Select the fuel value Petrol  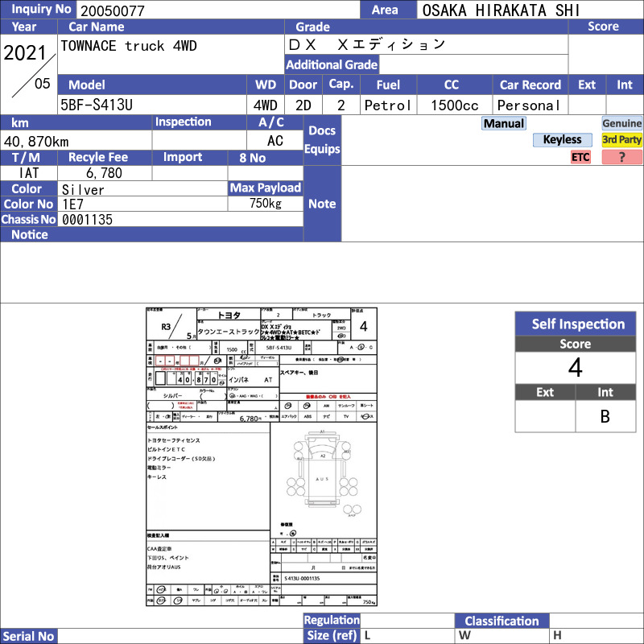pos(387,105)
